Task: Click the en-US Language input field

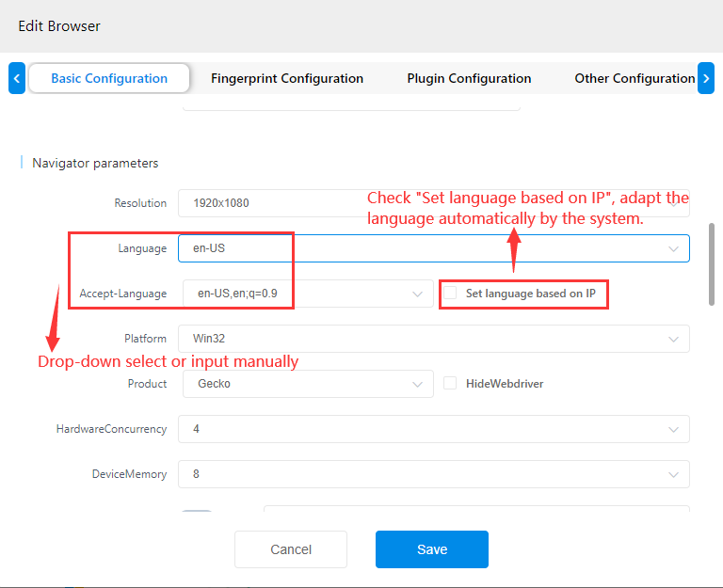Action: click(x=434, y=248)
